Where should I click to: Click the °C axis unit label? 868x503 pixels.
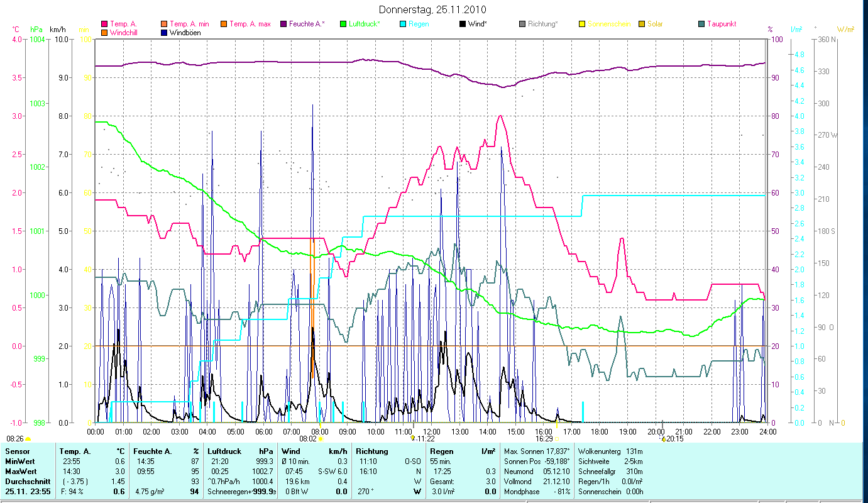(16, 30)
